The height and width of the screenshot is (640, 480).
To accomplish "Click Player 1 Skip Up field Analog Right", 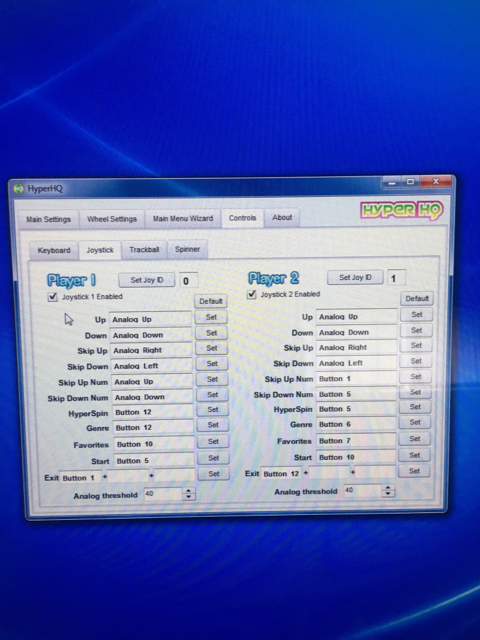I will click(151, 350).
